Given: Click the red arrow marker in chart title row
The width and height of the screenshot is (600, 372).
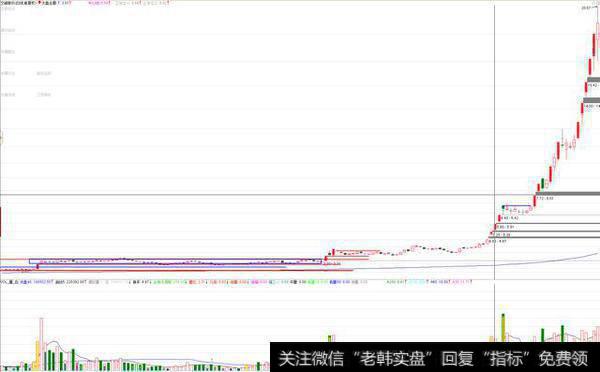Looking at the screenshot, I should click(x=39, y=2).
